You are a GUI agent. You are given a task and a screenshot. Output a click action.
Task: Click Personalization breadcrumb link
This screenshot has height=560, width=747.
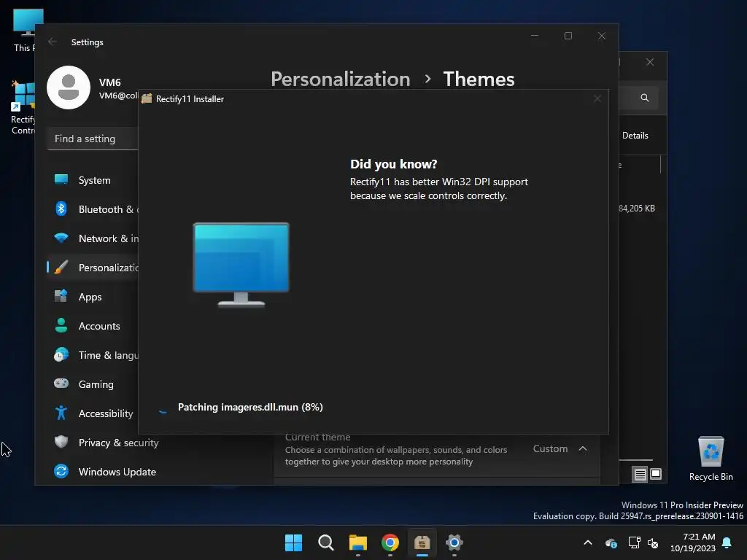tap(340, 79)
